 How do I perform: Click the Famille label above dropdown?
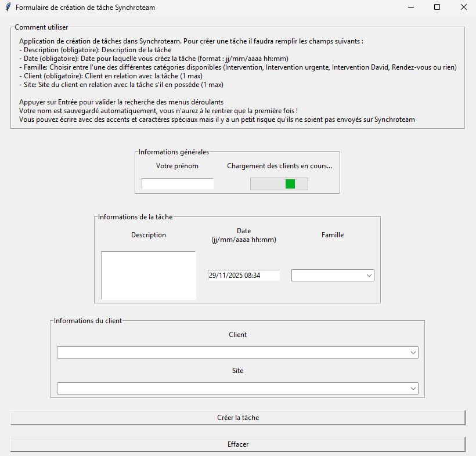point(333,235)
